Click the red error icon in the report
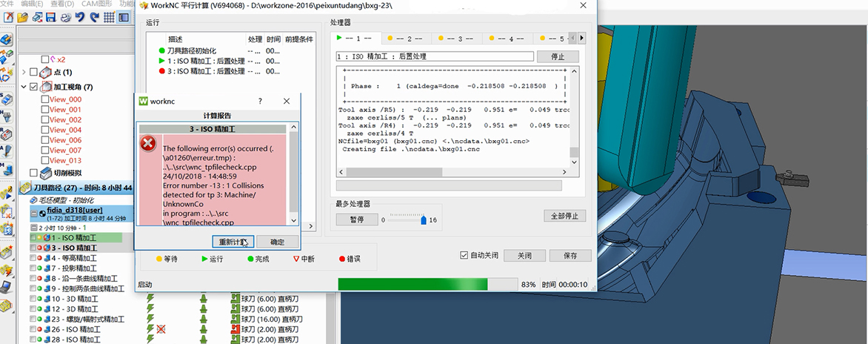Screen dimensions: 868x344 (x=148, y=144)
